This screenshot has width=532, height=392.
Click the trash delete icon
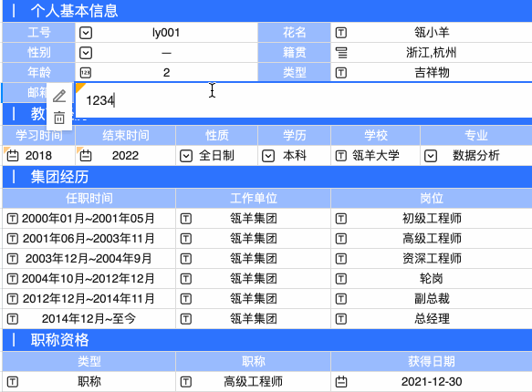(59, 118)
